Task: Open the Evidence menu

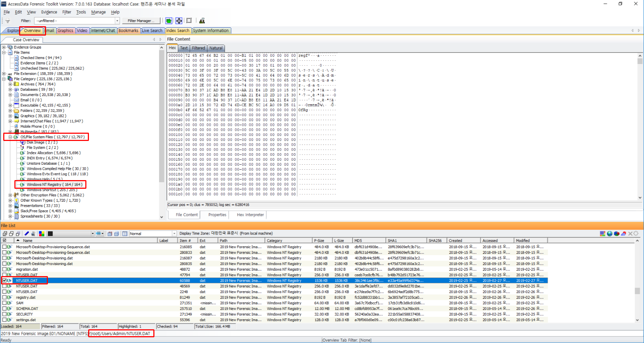Action: click(x=49, y=12)
